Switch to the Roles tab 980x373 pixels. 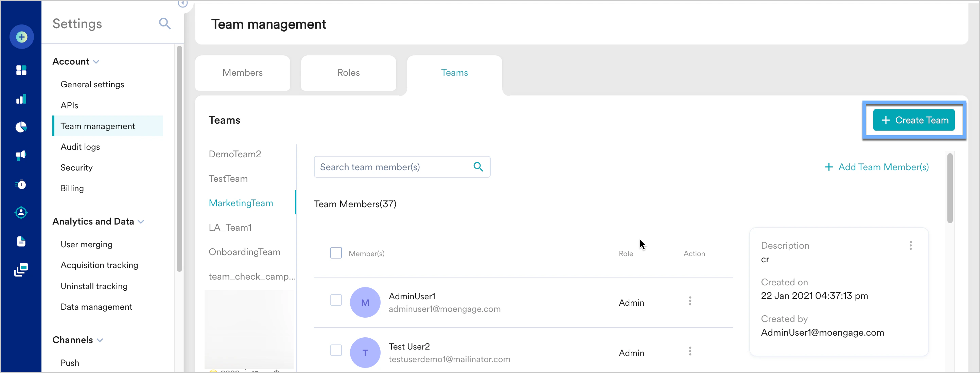pos(348,73)
